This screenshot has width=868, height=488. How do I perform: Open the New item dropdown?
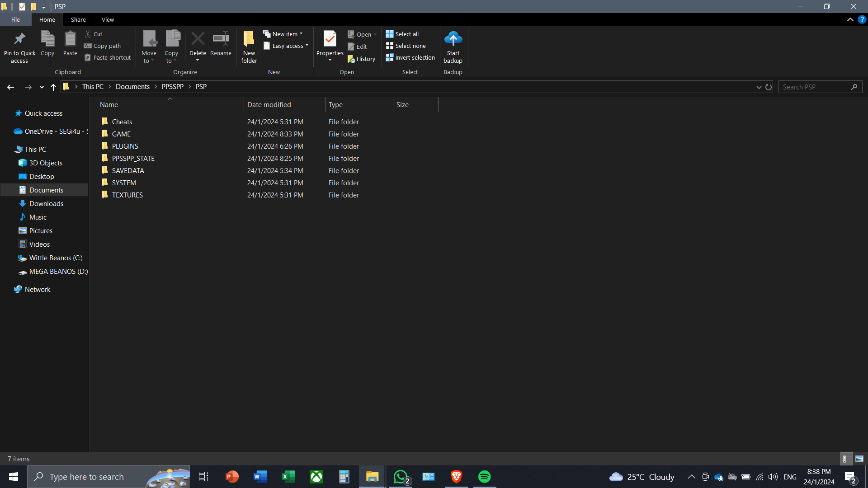pyautogui.click(x=283, y=34)
